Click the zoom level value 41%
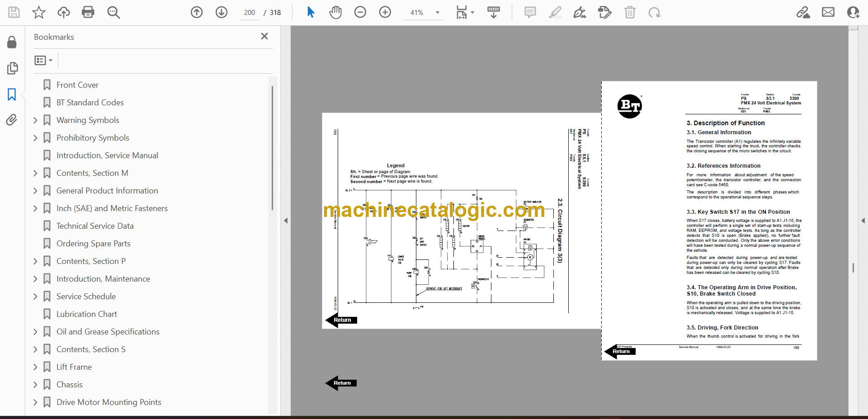868x419 pixels. 417,13
